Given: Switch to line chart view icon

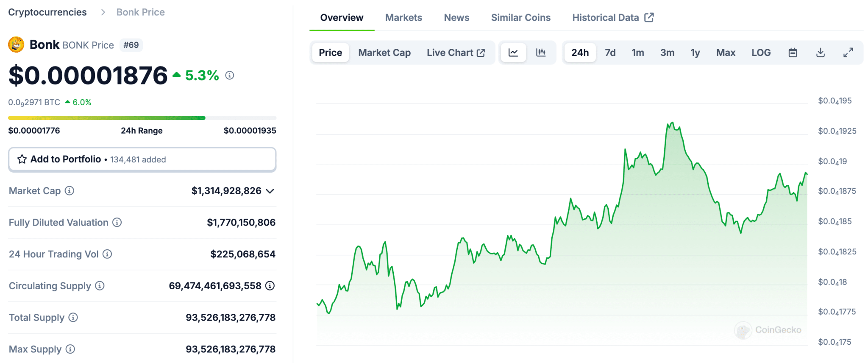Looking at the screenshot, I should [513, 53].
